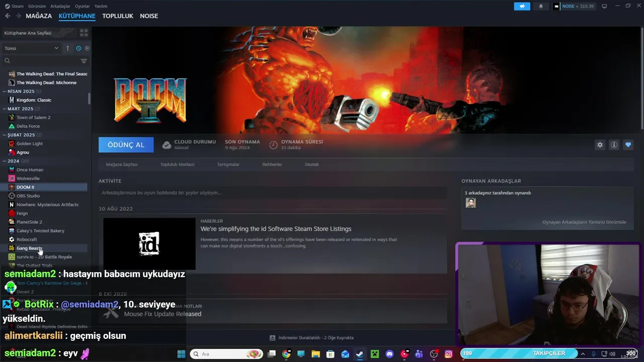Click the Gang Beasts game icon
Screen dimensions: 644x362
coord(12,248)
